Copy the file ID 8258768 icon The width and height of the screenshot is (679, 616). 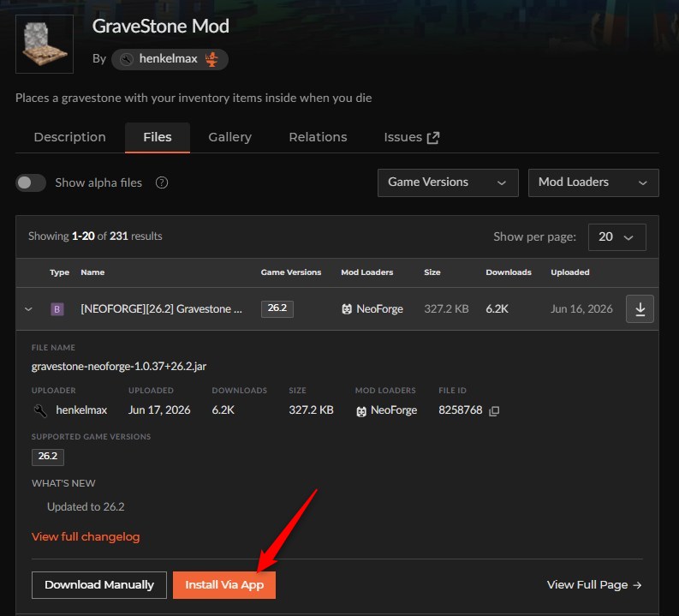tap(494, 411)
